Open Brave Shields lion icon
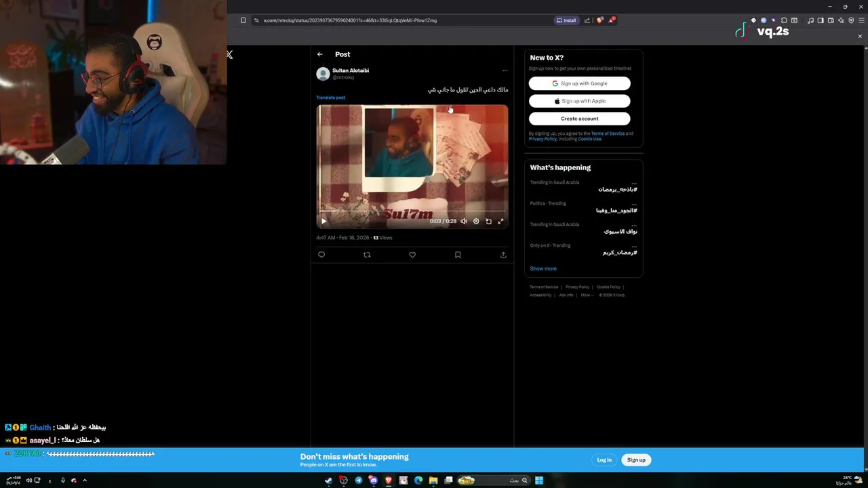The height and width of the screenshot is (488, 868). click(599, 20)
